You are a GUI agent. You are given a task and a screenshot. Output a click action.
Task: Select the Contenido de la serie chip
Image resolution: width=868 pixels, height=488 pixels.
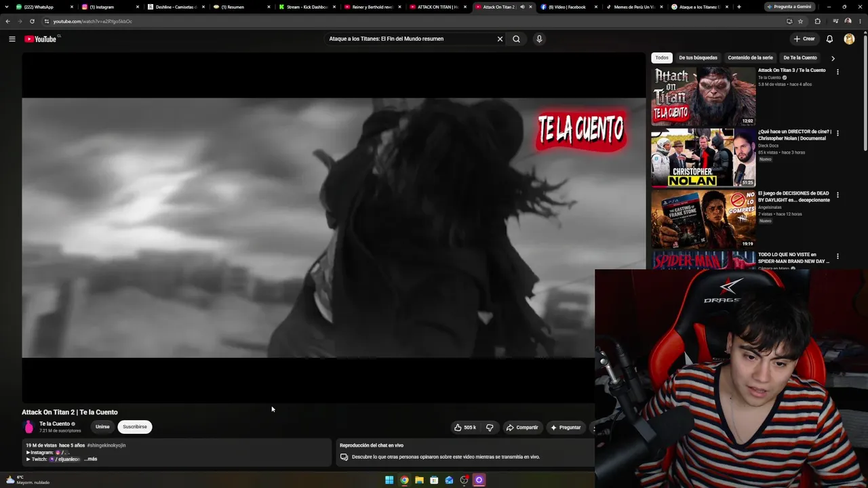750,58
